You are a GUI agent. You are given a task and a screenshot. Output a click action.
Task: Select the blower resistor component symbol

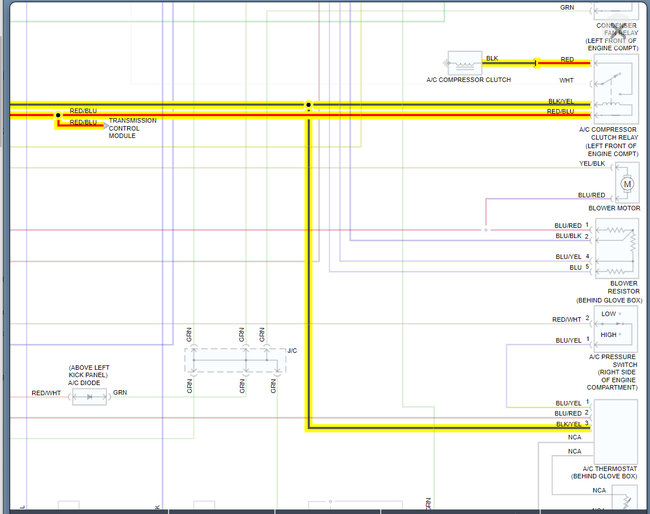point(616,248)
